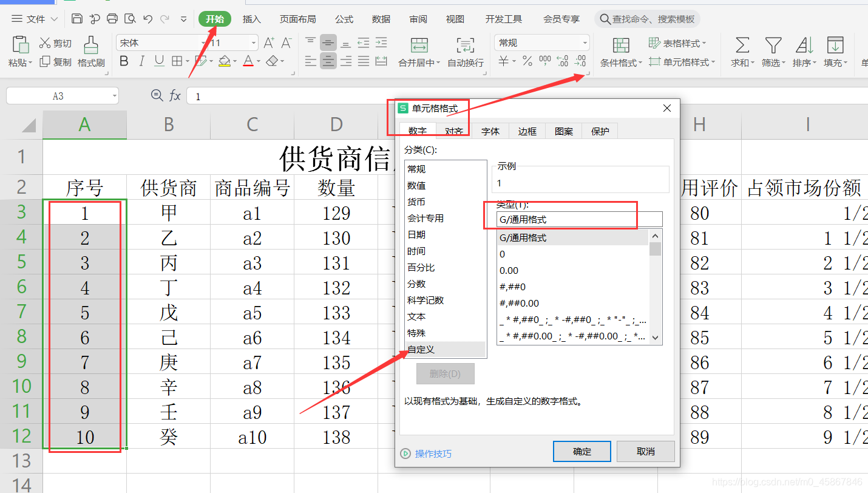Viewport: 868px width, 493px height.
Task: Open the font name dropdown (宋体)
Action: pos(203,42)
